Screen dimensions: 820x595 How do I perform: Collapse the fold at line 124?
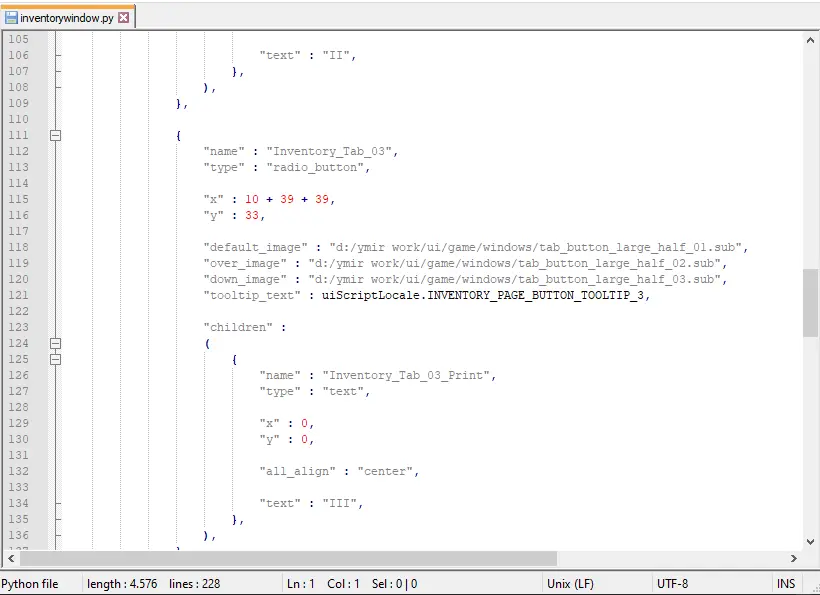point(55,344)
